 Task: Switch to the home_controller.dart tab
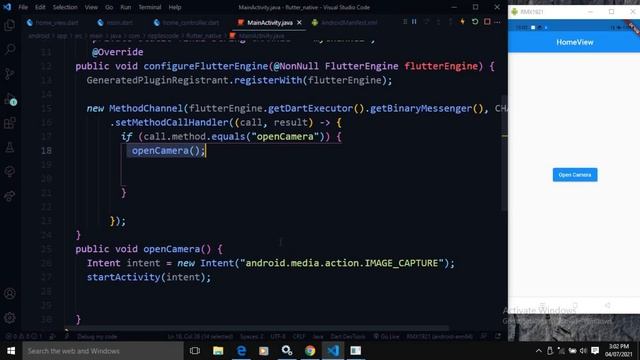point(186,22)
